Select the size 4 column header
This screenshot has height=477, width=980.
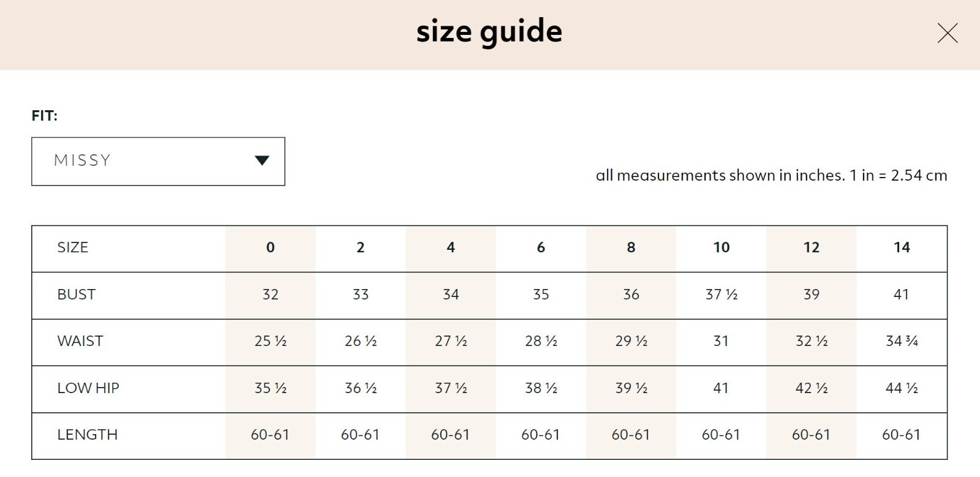[x=451, y=247]
